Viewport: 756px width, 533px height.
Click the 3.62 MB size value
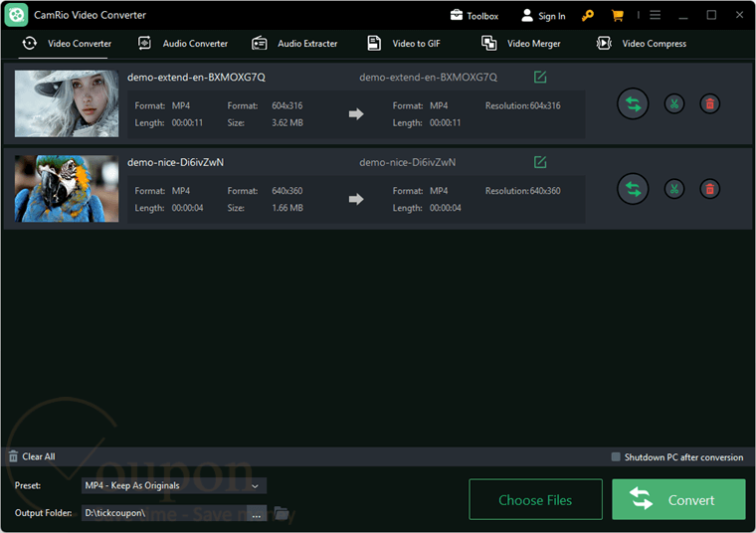click(x=287, y=123)
